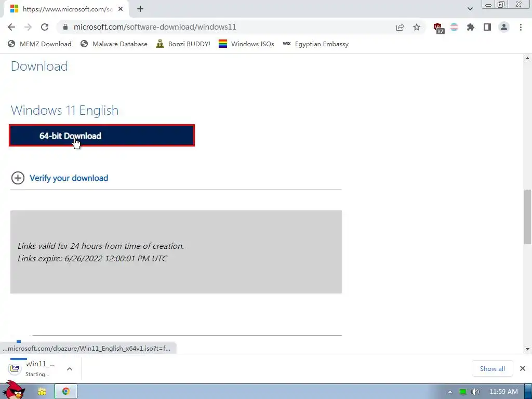The width and height of the screenshot is (532, 399).
Task: Open the ad blocker extension with 17 badge
Action: [438, 28]
